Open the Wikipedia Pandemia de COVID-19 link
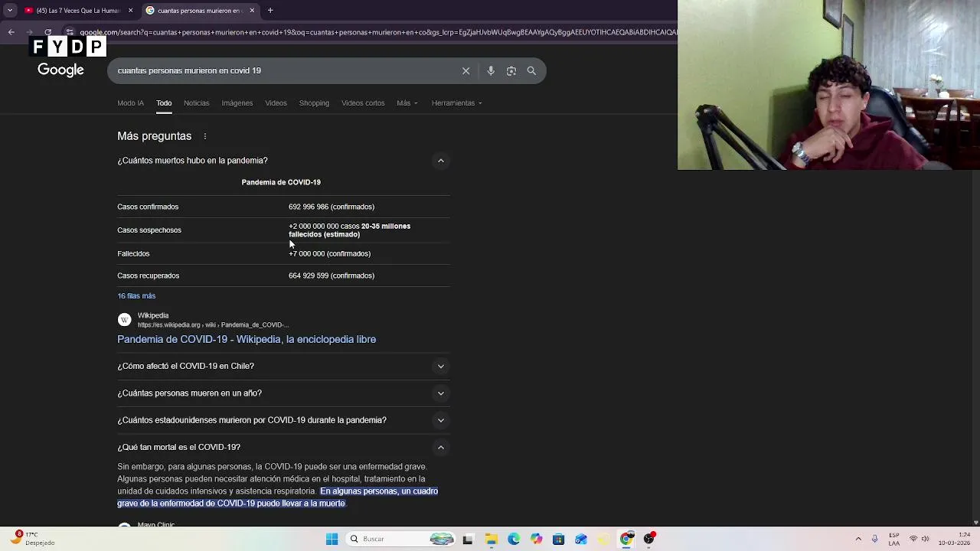This screenshot has width=980, height=551. (247, 339)
